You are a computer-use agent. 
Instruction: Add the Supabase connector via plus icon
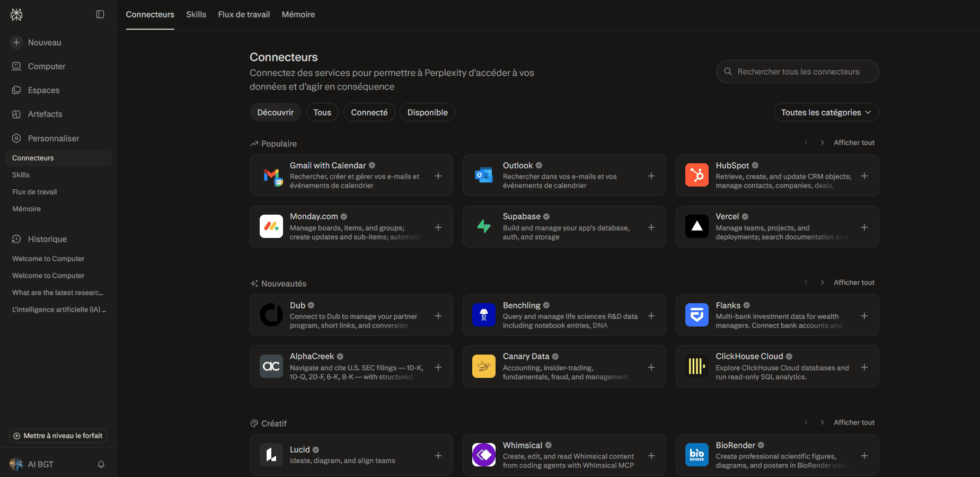(x=651, y=227)
